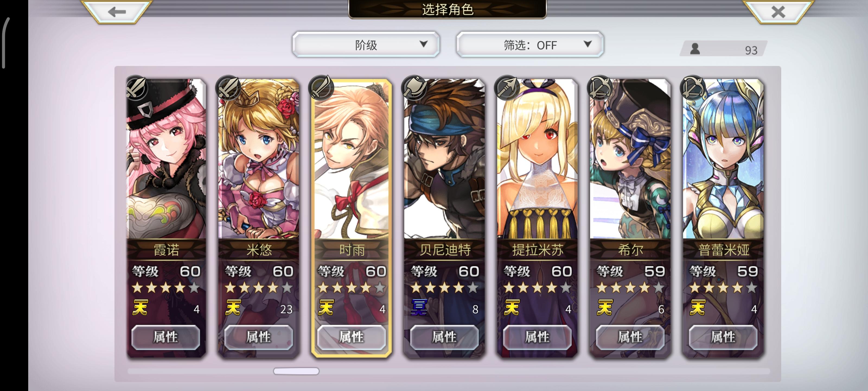Click the axe weapon icon on 贝尼迪特's card
This screenshot has width=868, height=391.
(x=414, y=88)
